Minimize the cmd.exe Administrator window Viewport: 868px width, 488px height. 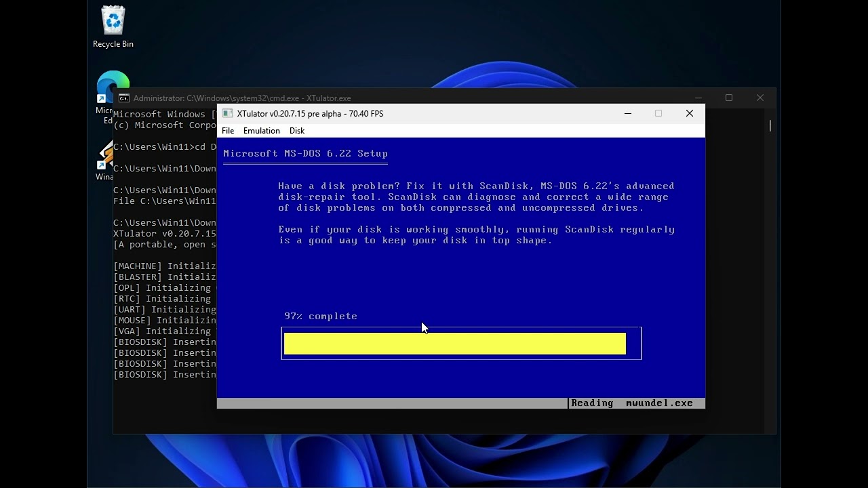pos(698,98)
